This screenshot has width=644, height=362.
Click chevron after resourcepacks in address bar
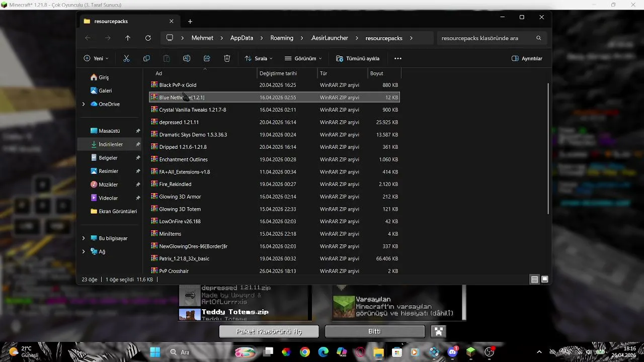[411, 38]
